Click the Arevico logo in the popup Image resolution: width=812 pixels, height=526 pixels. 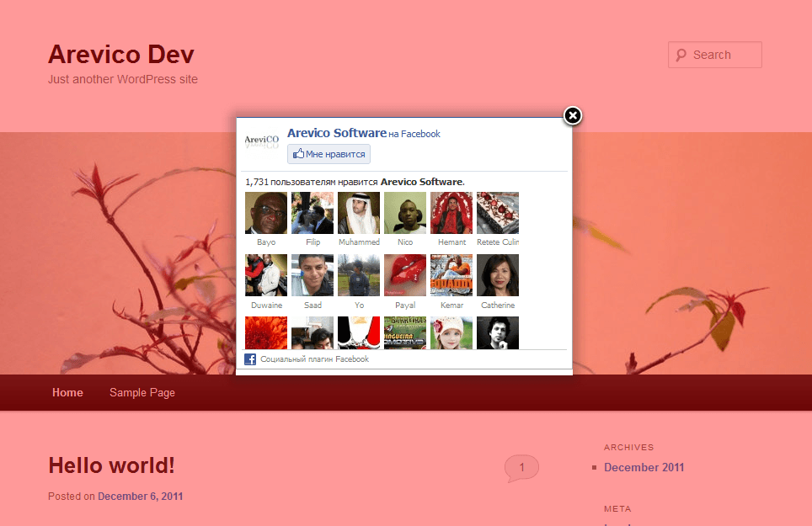point(261,141)
